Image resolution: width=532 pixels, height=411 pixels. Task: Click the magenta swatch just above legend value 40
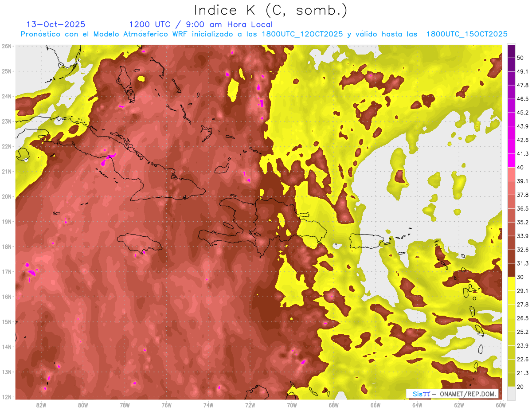pyautogui.click(x=512, y=160)
